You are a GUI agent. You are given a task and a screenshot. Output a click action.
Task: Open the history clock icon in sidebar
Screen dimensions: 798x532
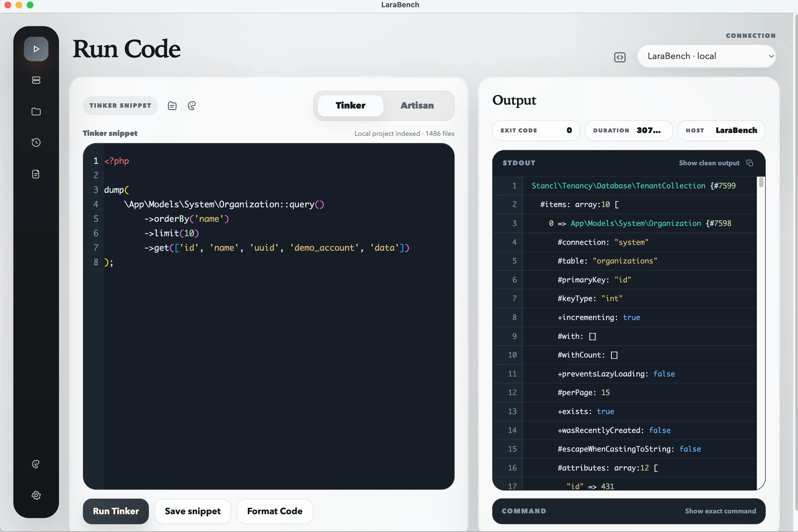(x=36, y=142)
